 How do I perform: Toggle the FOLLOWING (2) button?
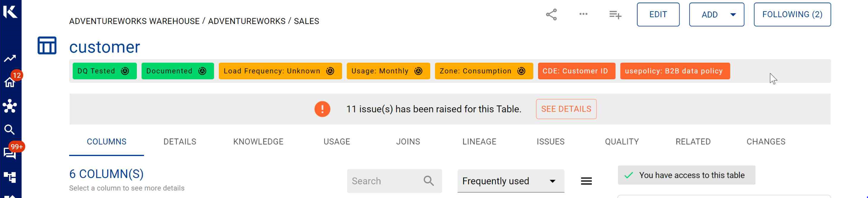click(792, 15)
